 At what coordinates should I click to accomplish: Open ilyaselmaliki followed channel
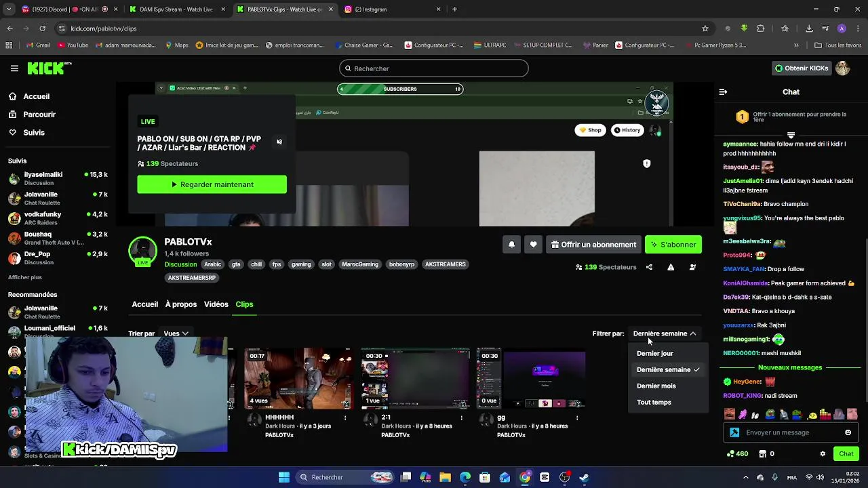(58, 178)
